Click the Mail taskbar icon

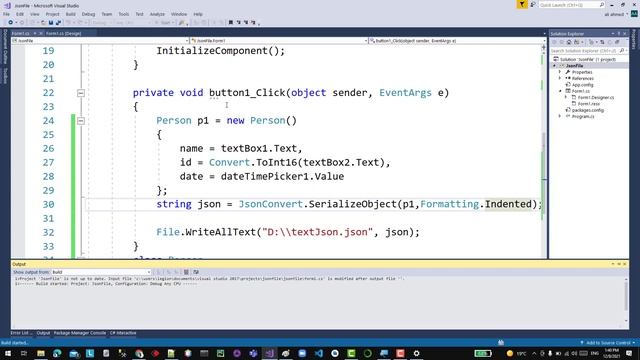[74, 353]
